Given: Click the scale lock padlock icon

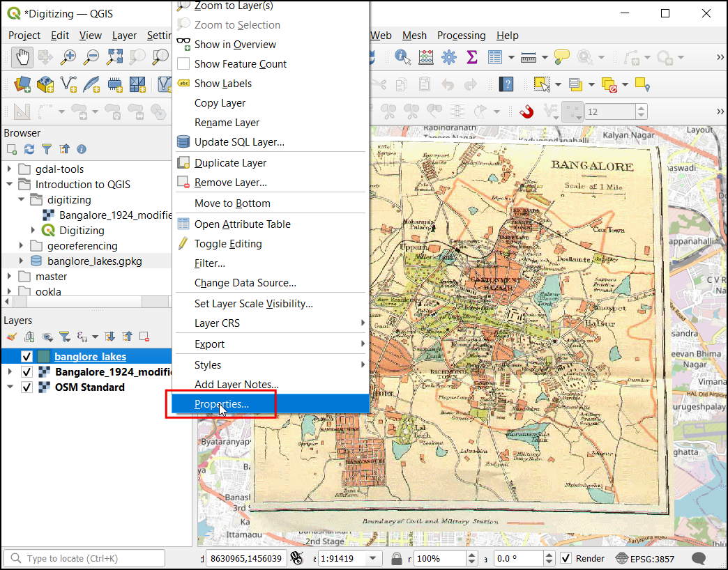Looking at the screenshot, I should (x=397, y=558).
